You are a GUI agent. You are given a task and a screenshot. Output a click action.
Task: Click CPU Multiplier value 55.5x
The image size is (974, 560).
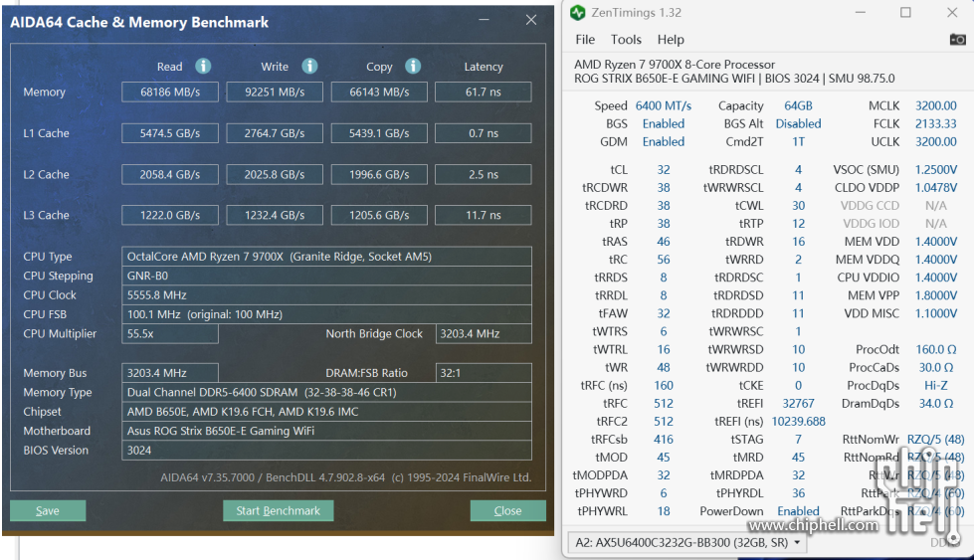pyautogui.click(x=169, y=333)
